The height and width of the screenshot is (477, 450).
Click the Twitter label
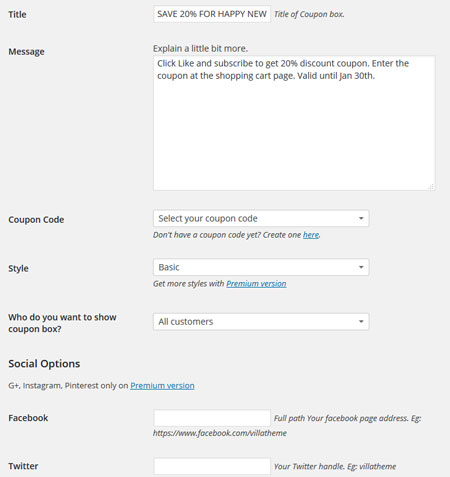coord(23,466)
